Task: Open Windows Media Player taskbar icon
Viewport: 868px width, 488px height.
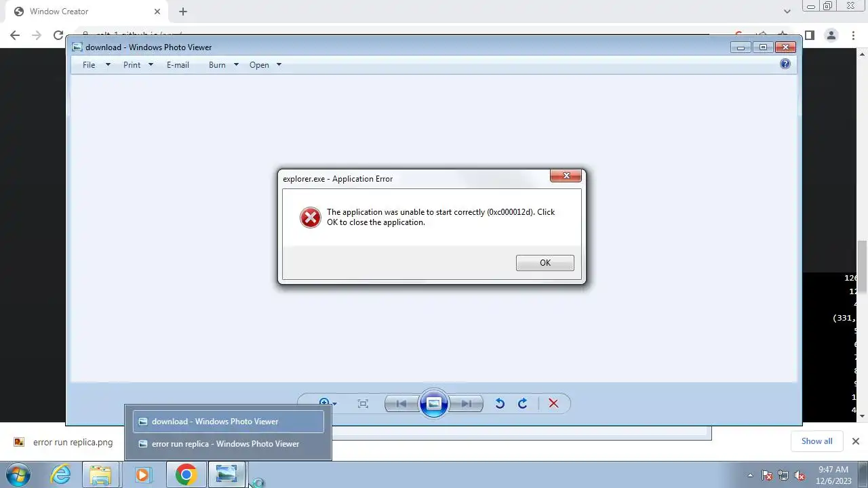Action: [x=142, y=474]
